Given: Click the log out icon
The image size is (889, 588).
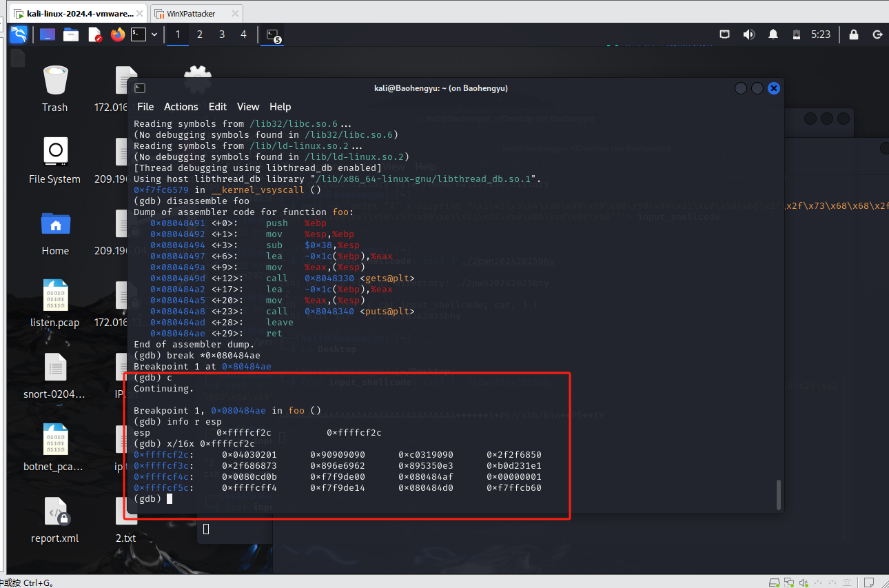Looking at the screenshot, I should 877,34.
